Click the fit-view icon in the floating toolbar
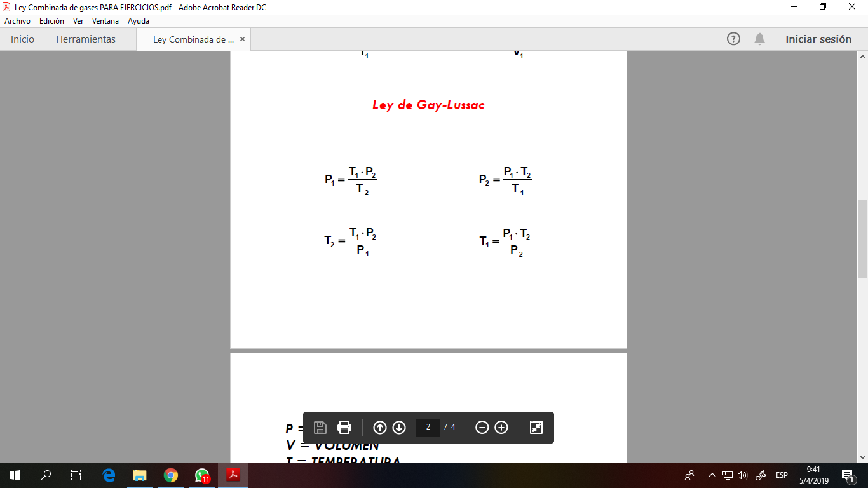 [x=536, y=428]
